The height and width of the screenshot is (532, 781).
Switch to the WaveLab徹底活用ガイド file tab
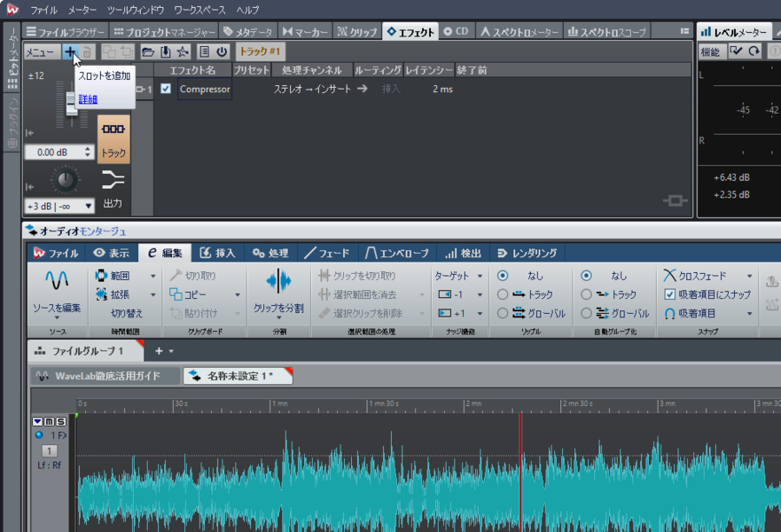[x=105, y=376]
